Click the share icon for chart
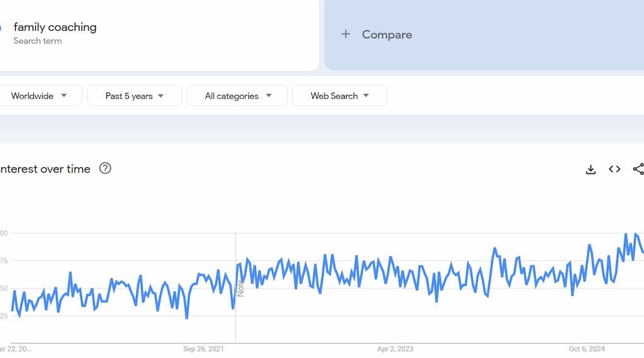This screenshot has width=644, height=358. [638, 169]
